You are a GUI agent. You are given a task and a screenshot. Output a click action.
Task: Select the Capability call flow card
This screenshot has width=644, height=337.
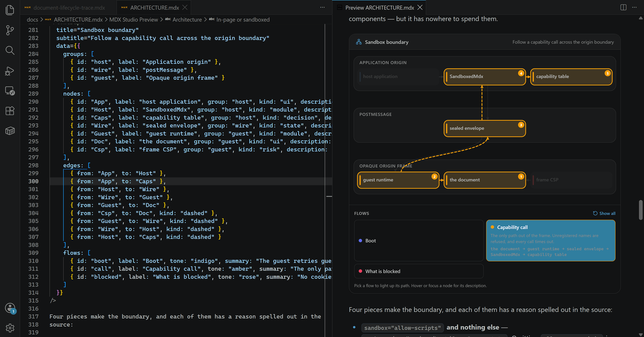pos(551,240)
